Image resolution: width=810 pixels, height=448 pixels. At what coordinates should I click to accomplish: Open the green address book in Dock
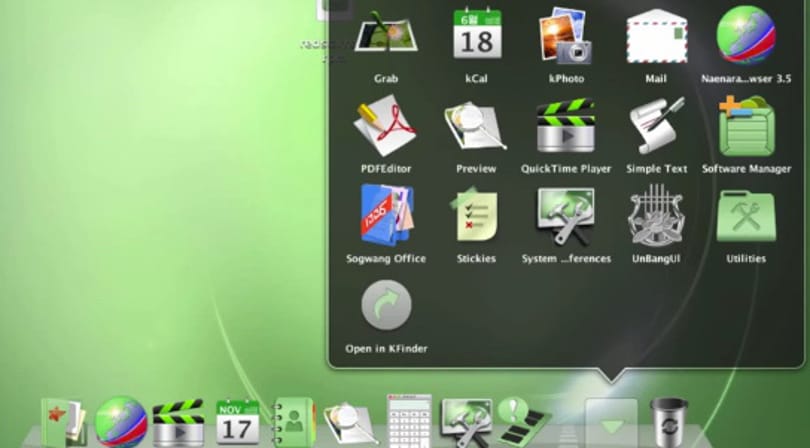294,422
